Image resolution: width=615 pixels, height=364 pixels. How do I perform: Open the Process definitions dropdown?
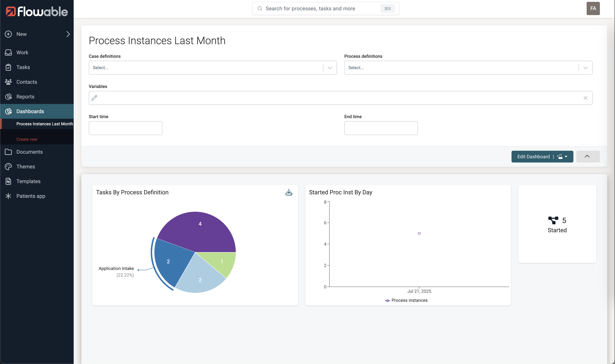(x=585, y=68)
